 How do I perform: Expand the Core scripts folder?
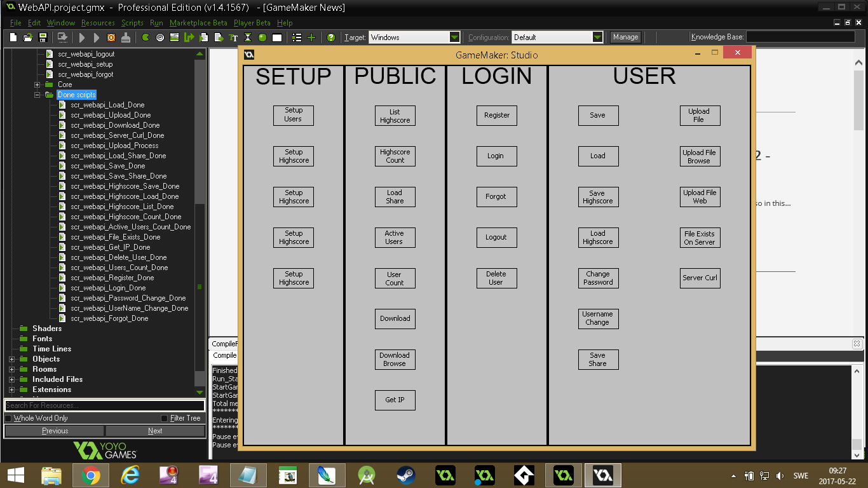point(37,85)
